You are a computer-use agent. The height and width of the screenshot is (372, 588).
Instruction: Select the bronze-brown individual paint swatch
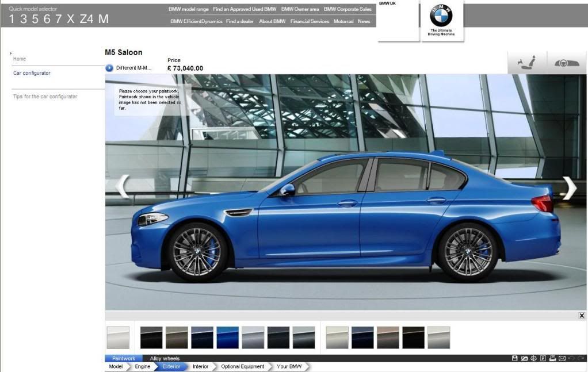388,338
